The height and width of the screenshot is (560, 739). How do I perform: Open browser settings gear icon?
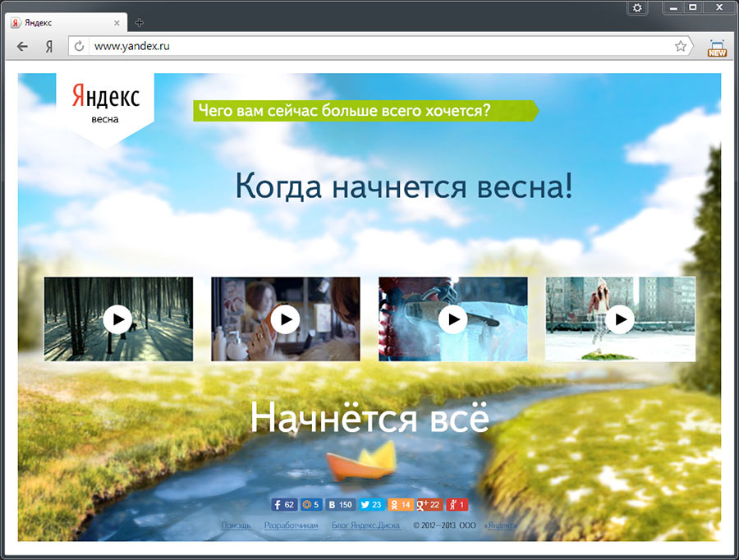(x=637, y=7)
